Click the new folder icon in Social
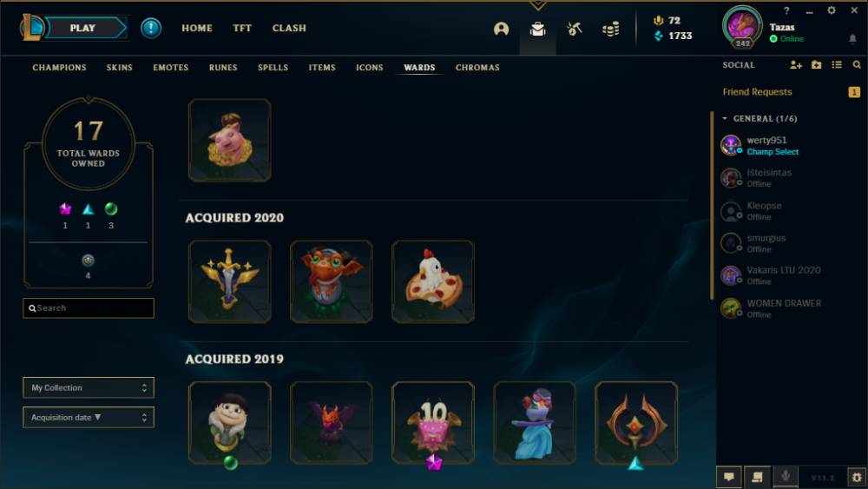The height and width of the screenshot is (489, 868). pyautogui.click(x=817, y=65)
